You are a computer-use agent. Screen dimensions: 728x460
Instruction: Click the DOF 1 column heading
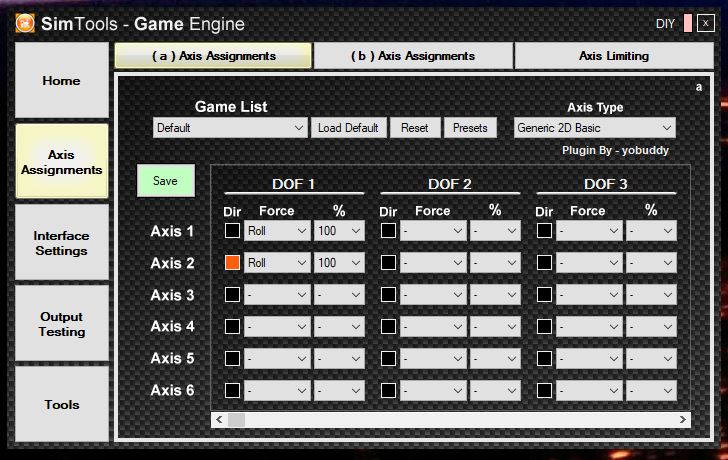293,184
